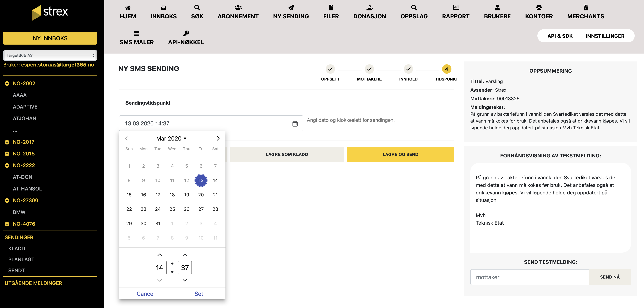Image resolution: width=644 pixels, height=308 pixels.
Task: Go to next month in calendar
Action: click(x=218, y=138)
